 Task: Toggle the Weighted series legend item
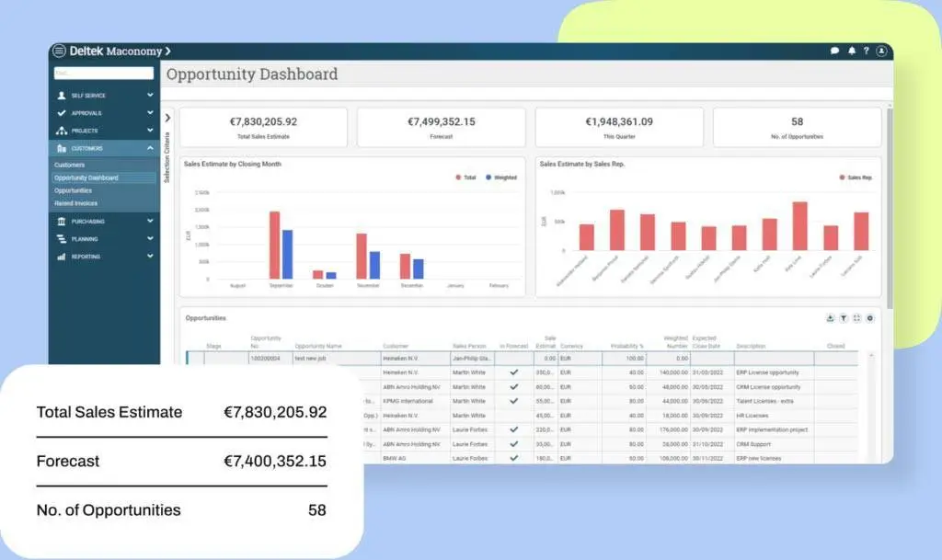(501, 177)
